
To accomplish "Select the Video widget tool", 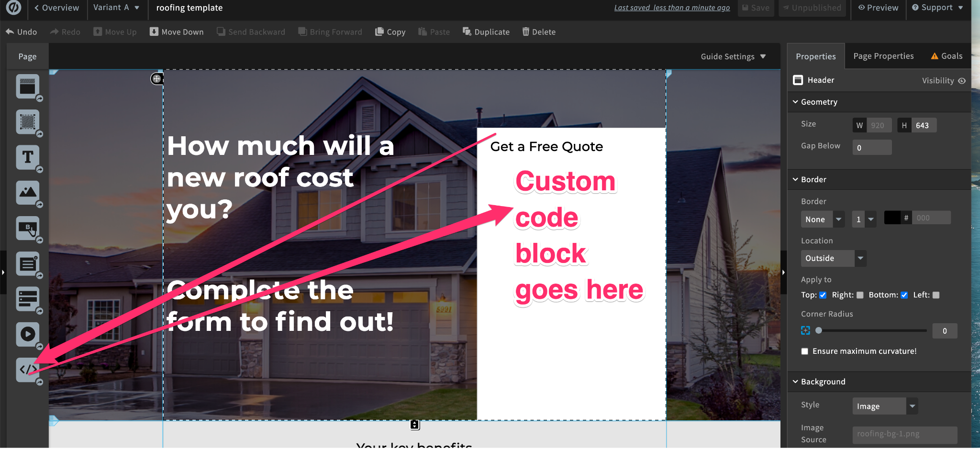I will (27, 334).
